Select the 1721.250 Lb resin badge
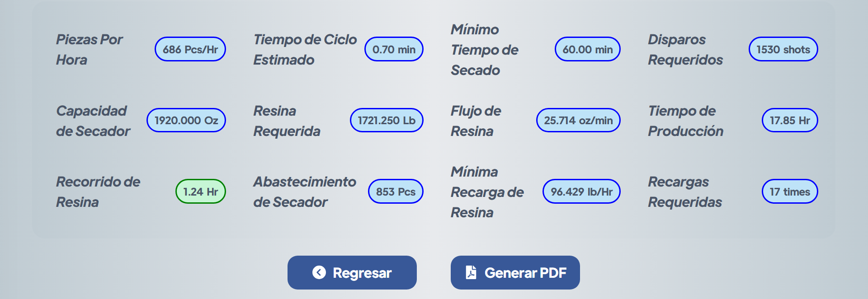Viewport: 868px width, 299px height. point(387,120)
